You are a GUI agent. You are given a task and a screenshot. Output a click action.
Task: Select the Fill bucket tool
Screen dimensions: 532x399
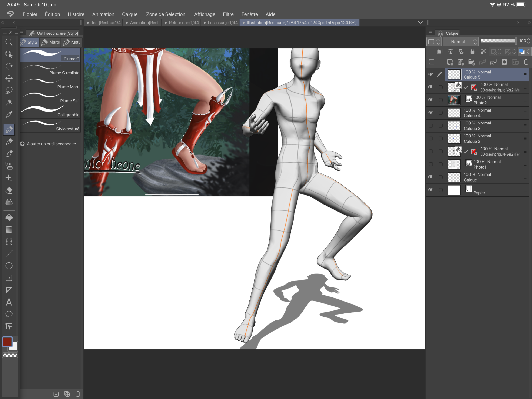(9, 218)
